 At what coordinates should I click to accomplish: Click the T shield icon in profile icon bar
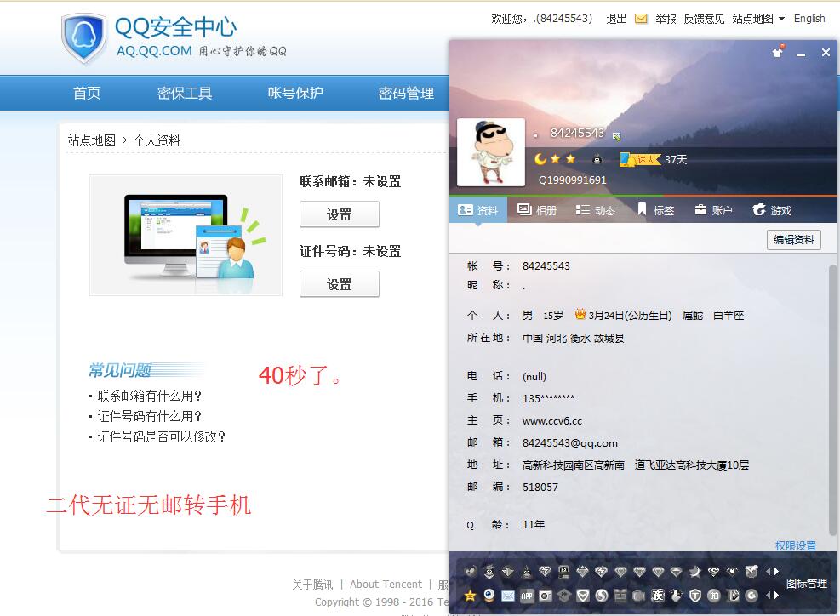(x=695, y=595)
